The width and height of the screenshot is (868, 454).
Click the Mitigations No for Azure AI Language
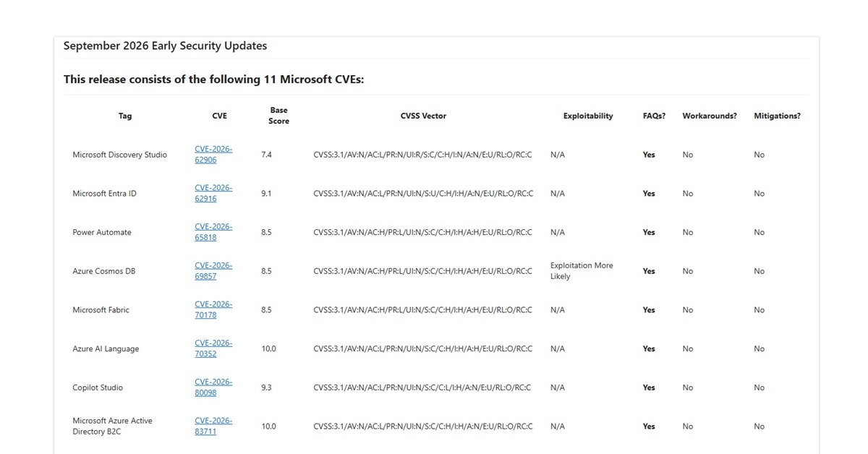pyautogui.click(x=759, y=348)
